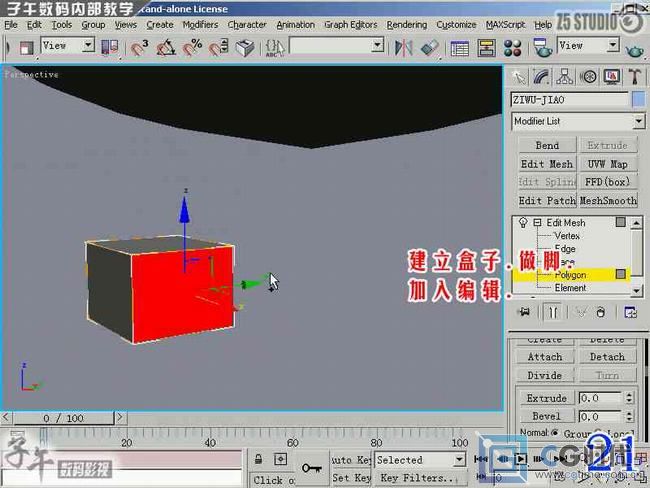Go to start of animation
Viewport: 650px width, 488px height.
pos(481,459)
